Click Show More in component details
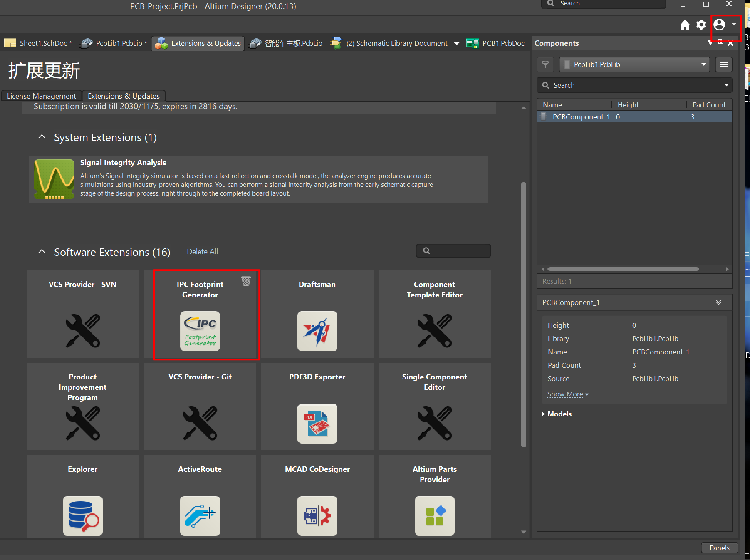 pos(567,394)
